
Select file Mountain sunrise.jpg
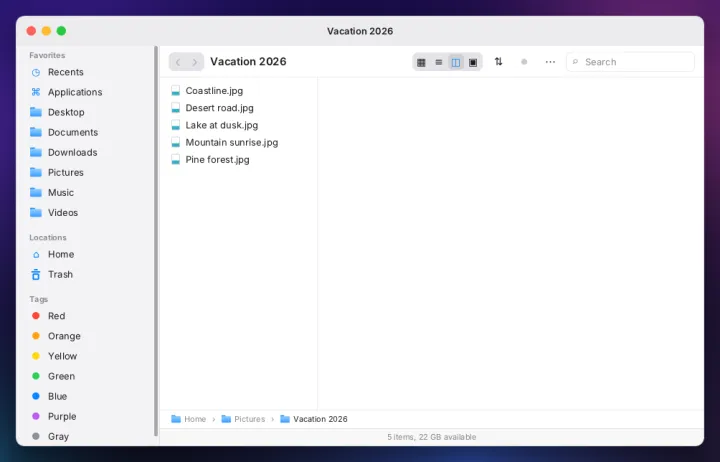click(238, 142)
